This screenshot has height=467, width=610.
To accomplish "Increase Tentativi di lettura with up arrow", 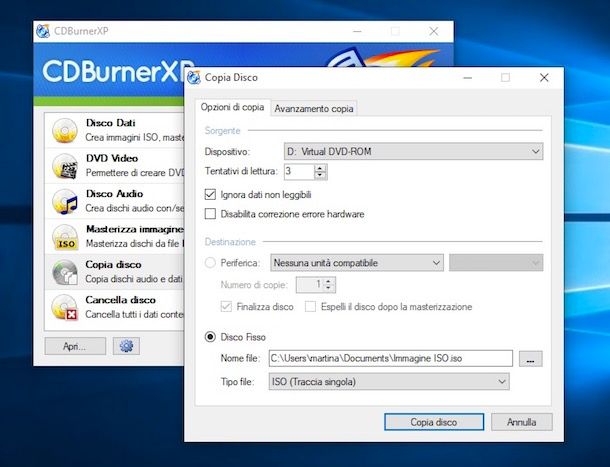I will (320, 168).
